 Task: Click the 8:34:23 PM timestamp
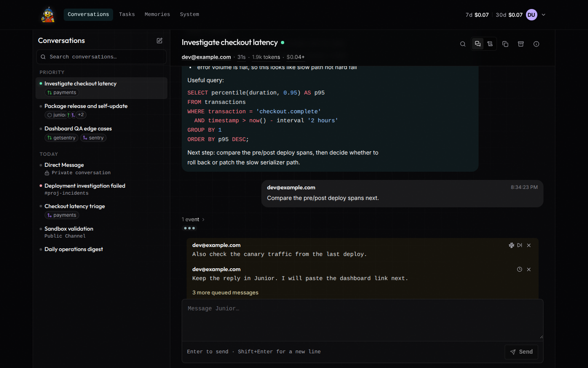tap(524, 187)
